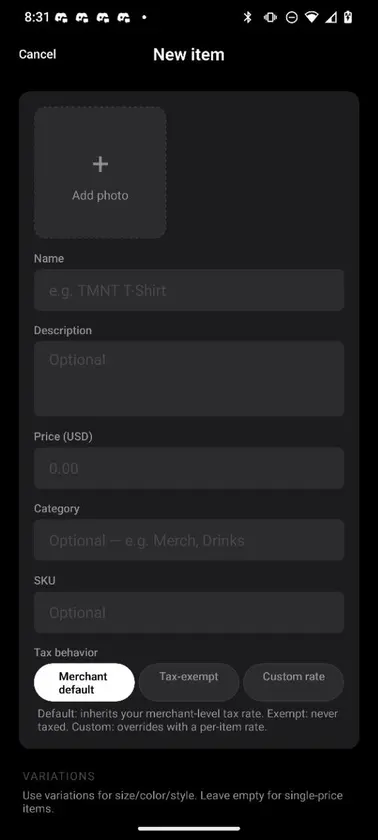
Task: Focus the Price (USD) field
Action: (x=189, y=468)
